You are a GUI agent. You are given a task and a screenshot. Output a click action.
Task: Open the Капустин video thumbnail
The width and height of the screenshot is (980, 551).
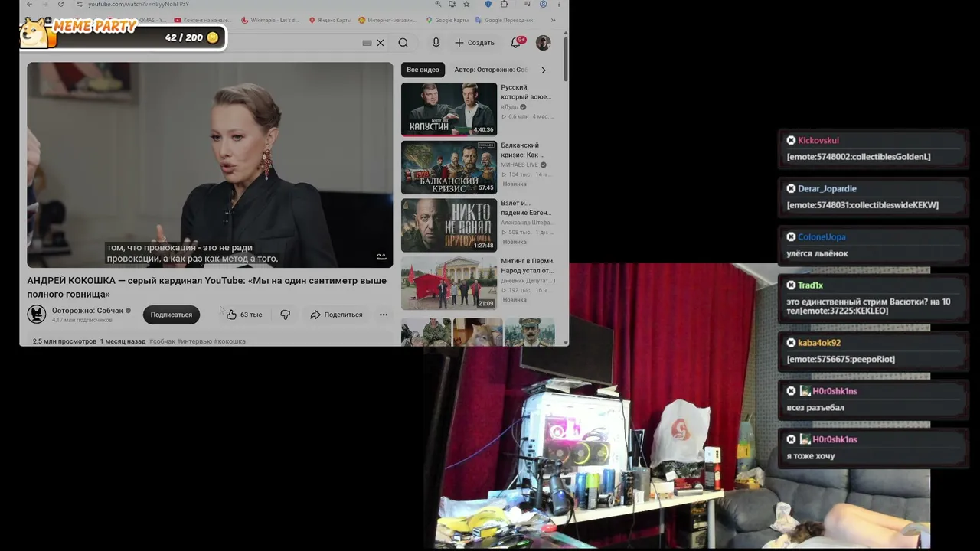coord(449,109)
